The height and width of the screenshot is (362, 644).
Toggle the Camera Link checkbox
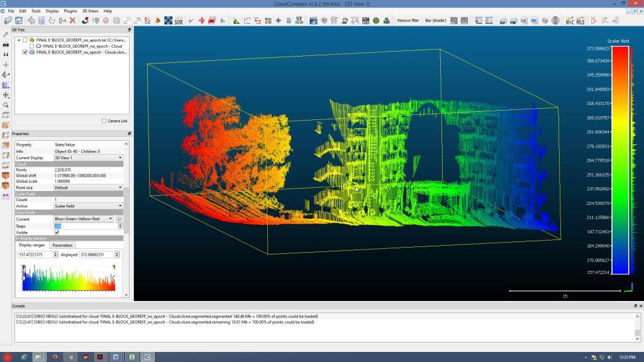(104, 121)
